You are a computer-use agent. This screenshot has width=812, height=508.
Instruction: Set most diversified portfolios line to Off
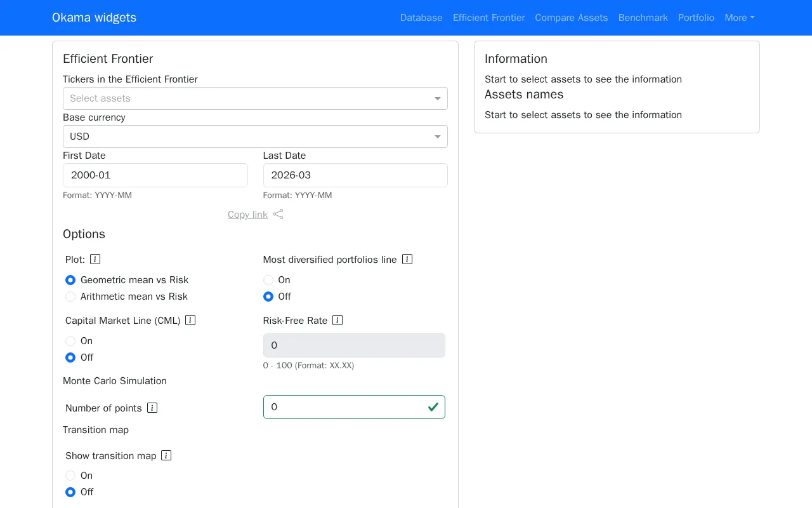pyautogui.click(x=268, y=297)
